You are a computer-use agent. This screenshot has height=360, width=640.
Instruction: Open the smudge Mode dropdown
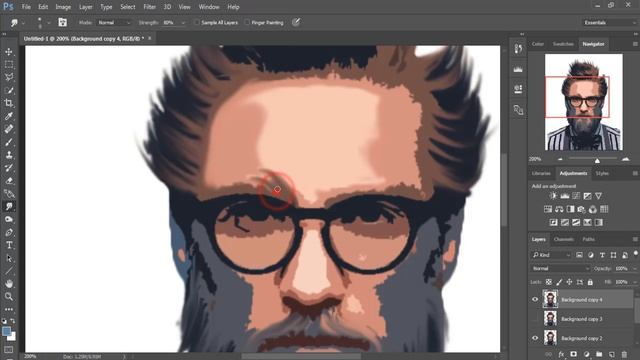[114, 22]
